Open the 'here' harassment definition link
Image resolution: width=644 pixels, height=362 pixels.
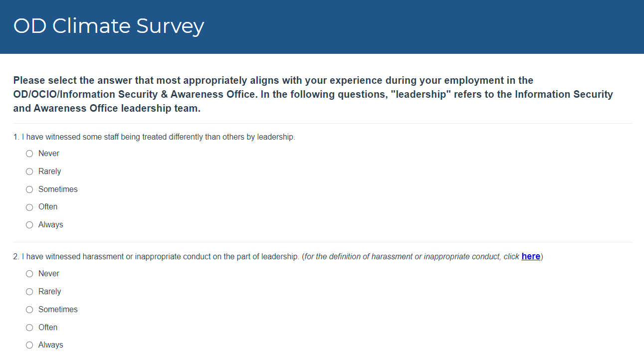pos(531,256)
